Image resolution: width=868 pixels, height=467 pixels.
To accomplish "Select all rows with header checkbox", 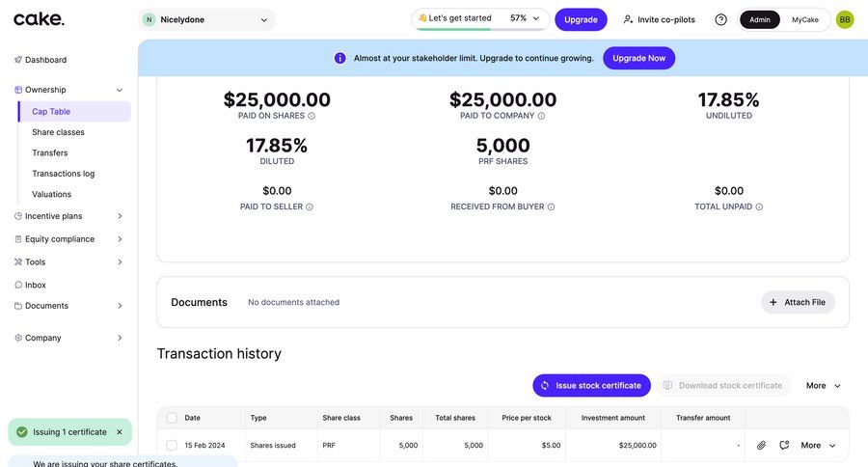I will tap(172, 418).
